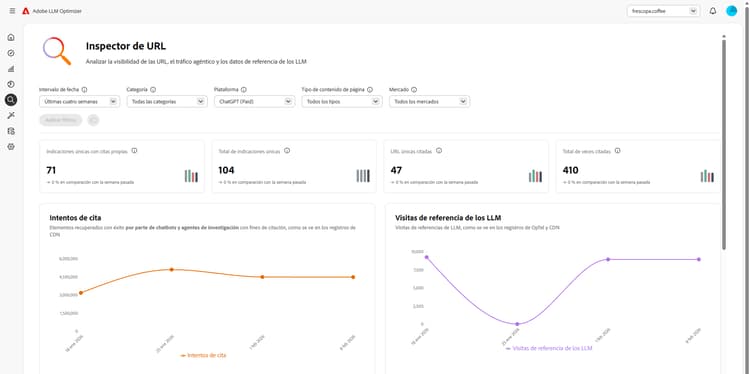Expand the Todas las categorías dropdown
Screen dimensions: 750x374
[167, 101]
